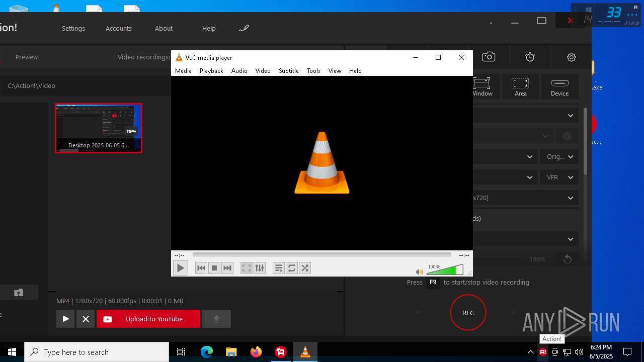The image size is (644, 362).
Task: Switch to VLC taskbar button
Action: pos(305,352)
